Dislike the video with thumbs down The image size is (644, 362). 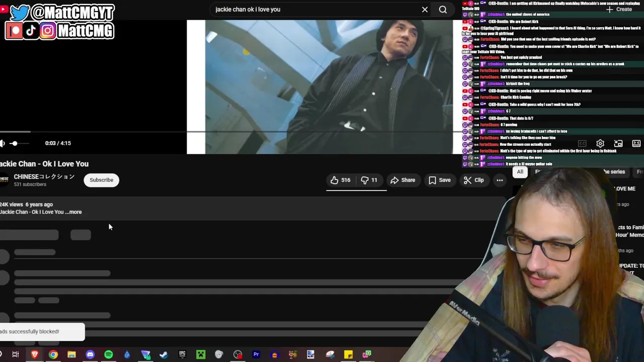(x=369, y=180)
